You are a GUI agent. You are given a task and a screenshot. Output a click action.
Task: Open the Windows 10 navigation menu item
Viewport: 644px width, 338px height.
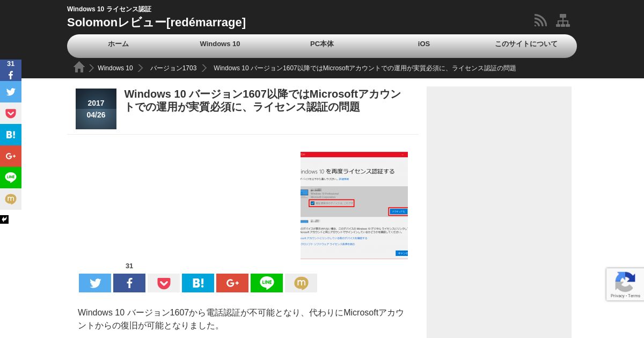point(220,44)
